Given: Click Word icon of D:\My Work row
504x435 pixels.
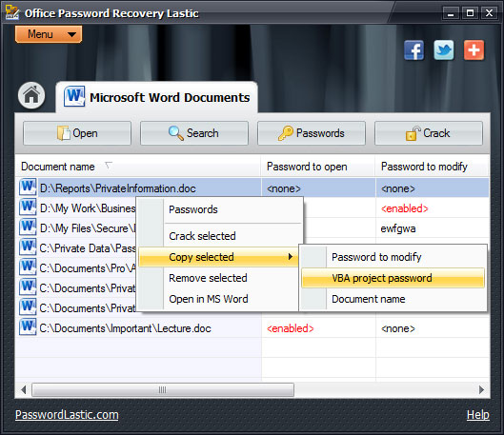Looking at the screenshot, I should tap(28, 208).
